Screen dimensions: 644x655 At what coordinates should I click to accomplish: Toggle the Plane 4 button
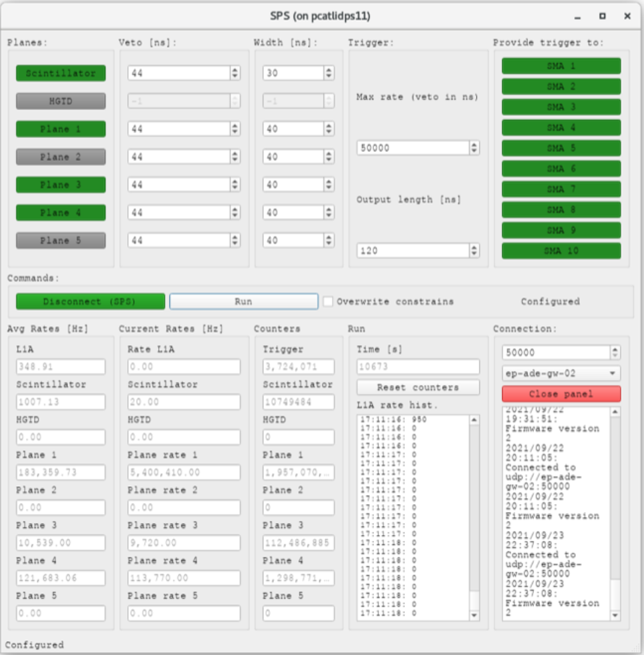point(61,213)
